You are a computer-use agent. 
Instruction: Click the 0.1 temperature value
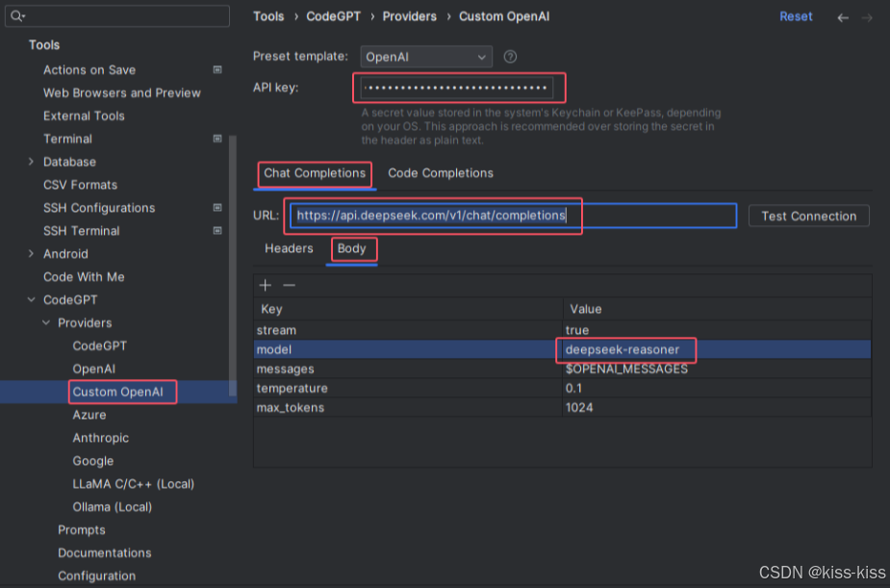click(x=716, y=388)
